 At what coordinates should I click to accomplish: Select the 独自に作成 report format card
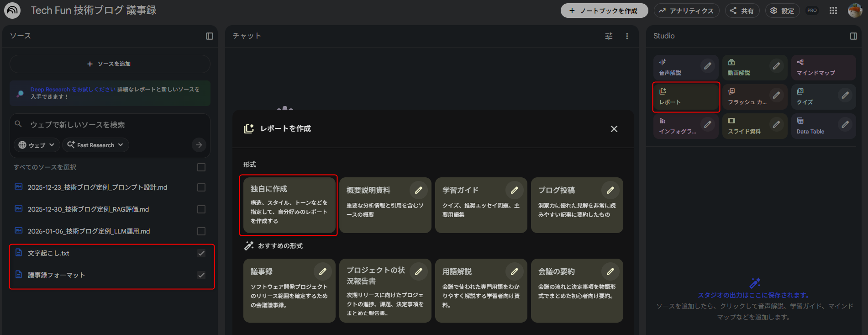point(289,205)
